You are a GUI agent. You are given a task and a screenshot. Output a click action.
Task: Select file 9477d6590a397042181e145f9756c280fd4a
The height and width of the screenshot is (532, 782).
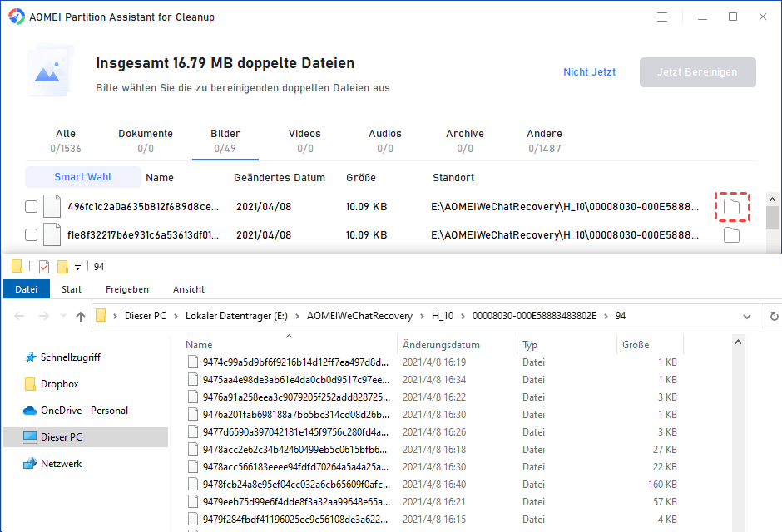295,432
